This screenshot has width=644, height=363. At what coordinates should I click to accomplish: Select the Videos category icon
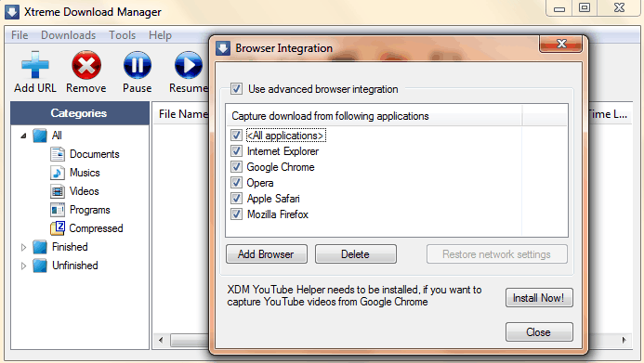click(x=58, y=191)
